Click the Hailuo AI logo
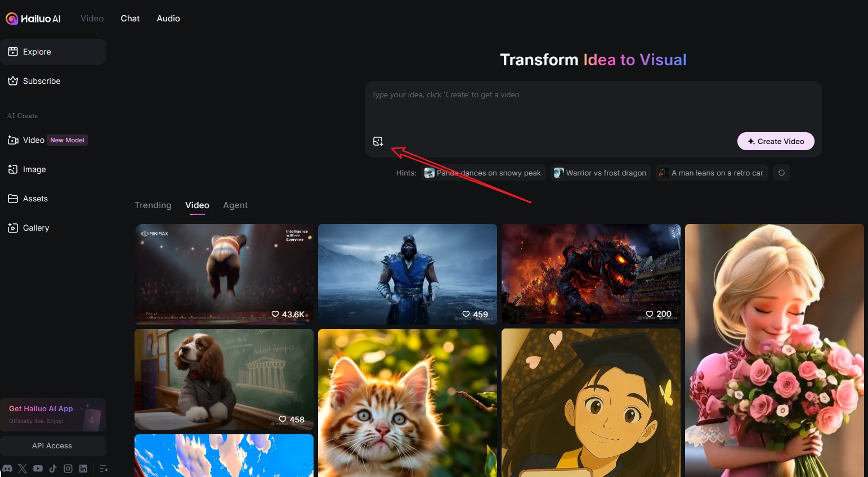This screenshot has height=477, width=868. pos(33,19)
